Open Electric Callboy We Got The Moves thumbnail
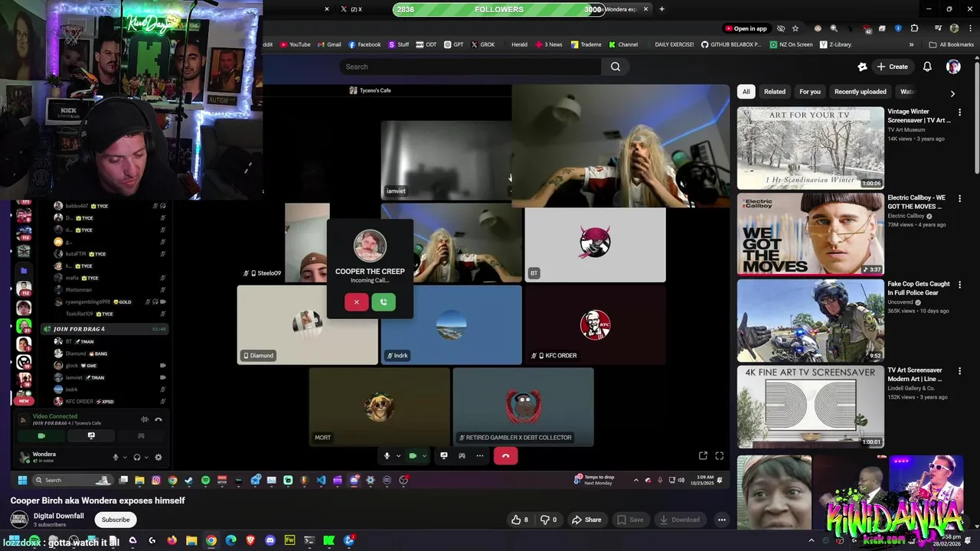Viewport: 980px width, 551px height. 810,234
